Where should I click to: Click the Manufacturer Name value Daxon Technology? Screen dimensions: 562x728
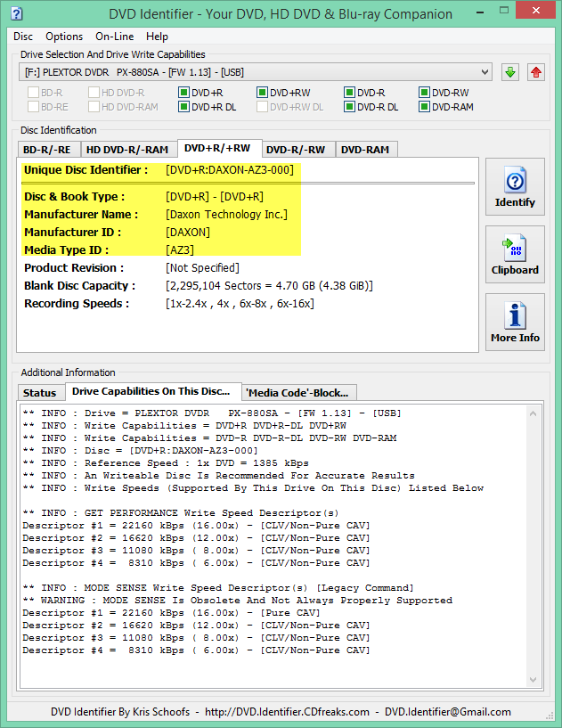pos(226,215)
